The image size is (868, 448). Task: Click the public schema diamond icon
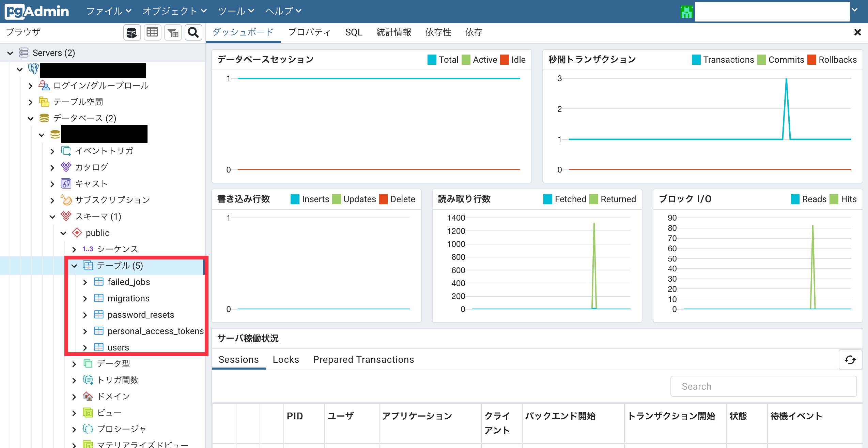coord(77,233)
